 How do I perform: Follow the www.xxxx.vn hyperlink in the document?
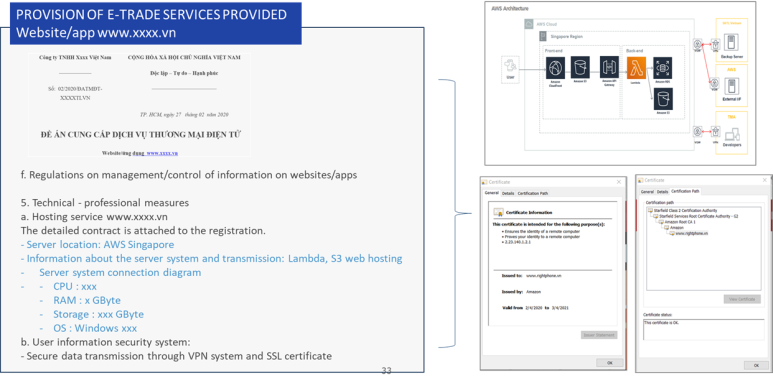coord(162,153)
